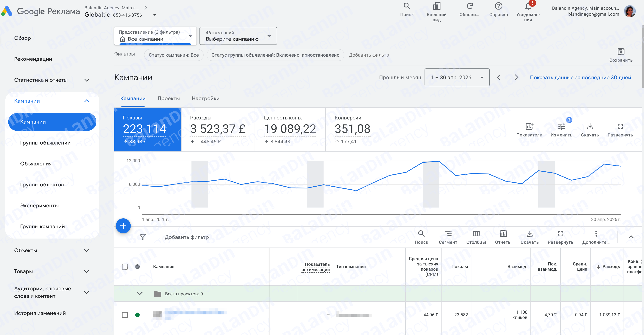Open Группы объявлений in the sidebar
The width and height of the screenshot is (644, 335).
[x=45, y=143]
